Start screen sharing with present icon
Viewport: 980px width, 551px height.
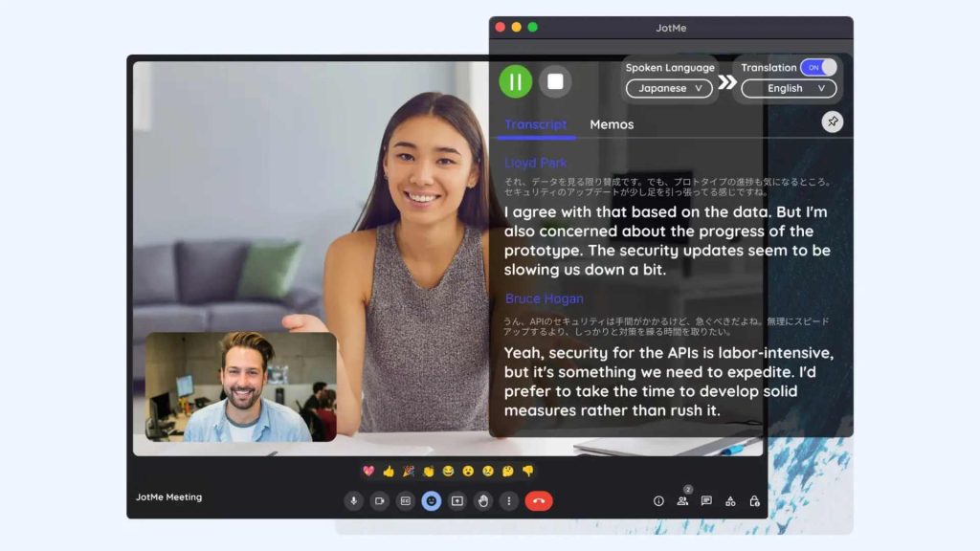(x=457, y=501)
